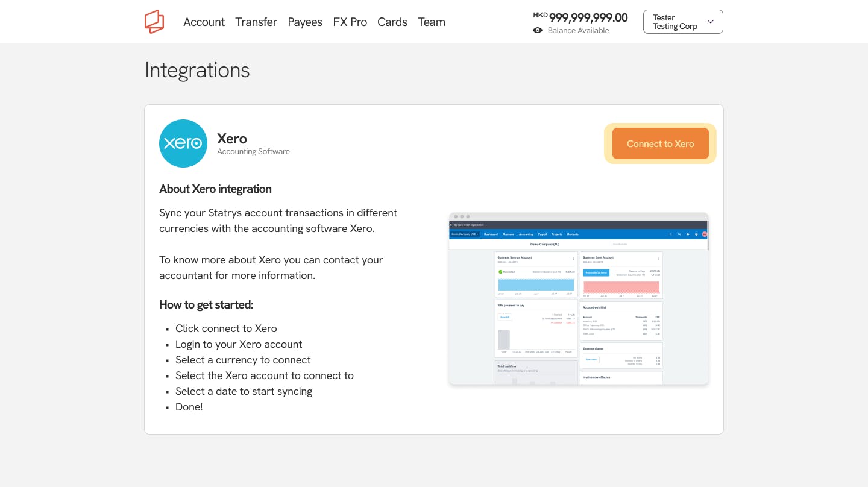Click the Statrys logo icon
This screenshot has width=868, height=487.
point(154,22)
